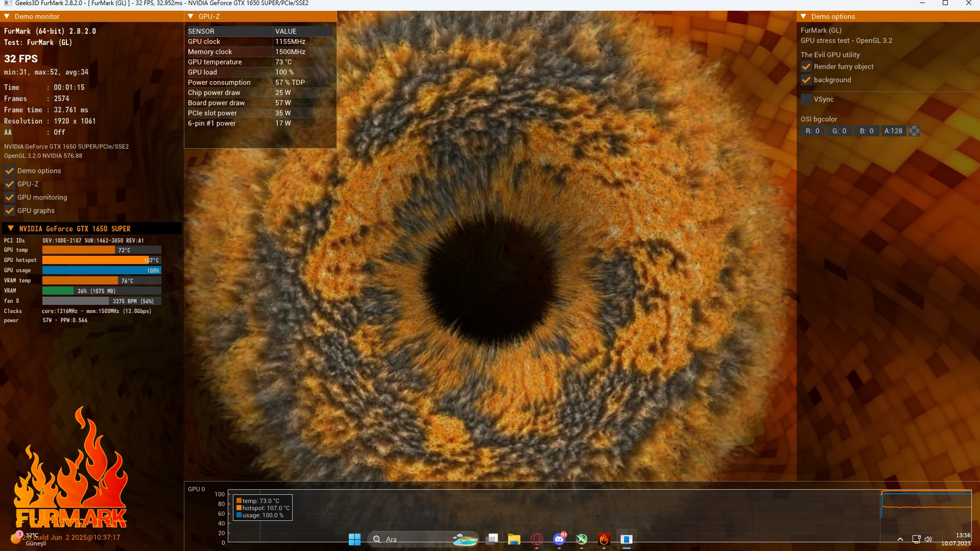Collapse the Demo monitor panel
The height and width of the screenshot is (551, 980).
(x=7, y=16)
